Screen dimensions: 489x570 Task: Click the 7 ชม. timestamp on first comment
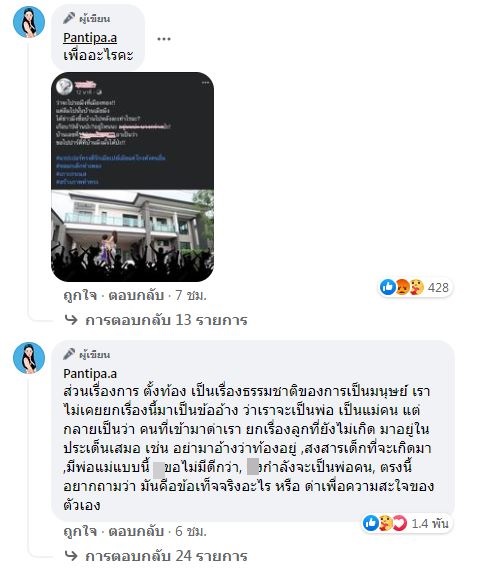click(x=191, y=295)
